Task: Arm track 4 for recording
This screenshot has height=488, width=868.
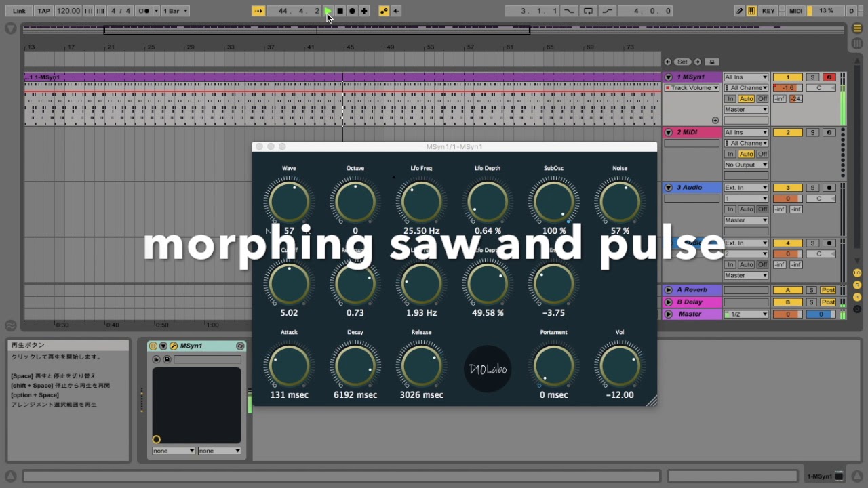Action: [829, 243]
